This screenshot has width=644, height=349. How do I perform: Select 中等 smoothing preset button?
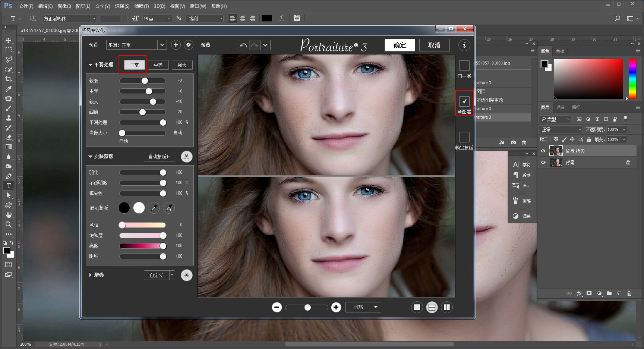coord(158,65)
